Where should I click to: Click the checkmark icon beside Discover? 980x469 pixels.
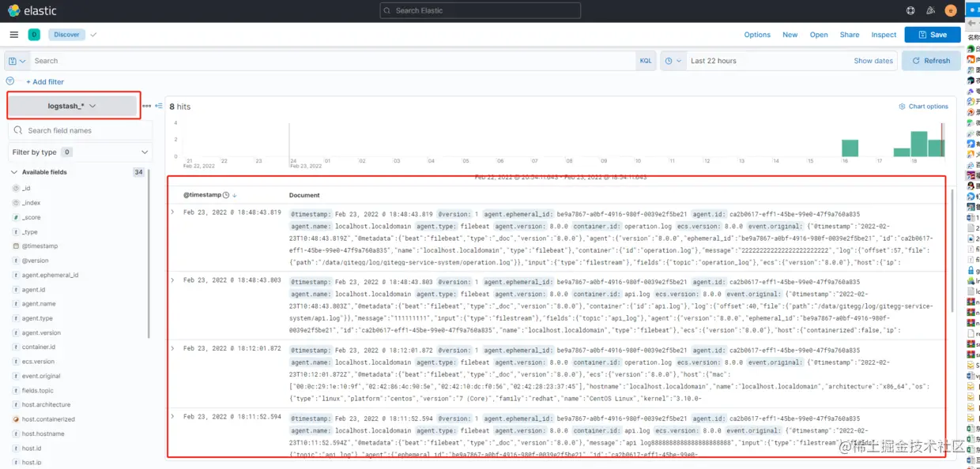[93, 35]
